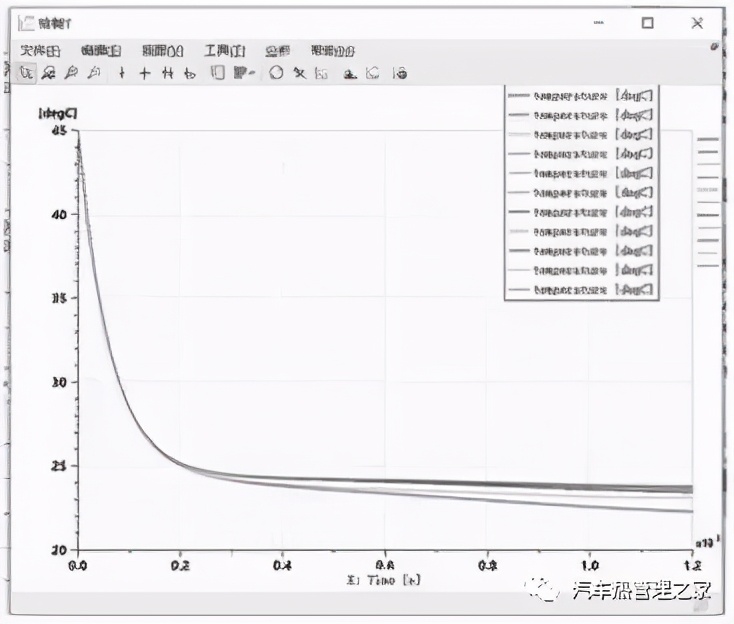Open the fifth menu in the menu bar
734x624 pixels.
(278, 50)
